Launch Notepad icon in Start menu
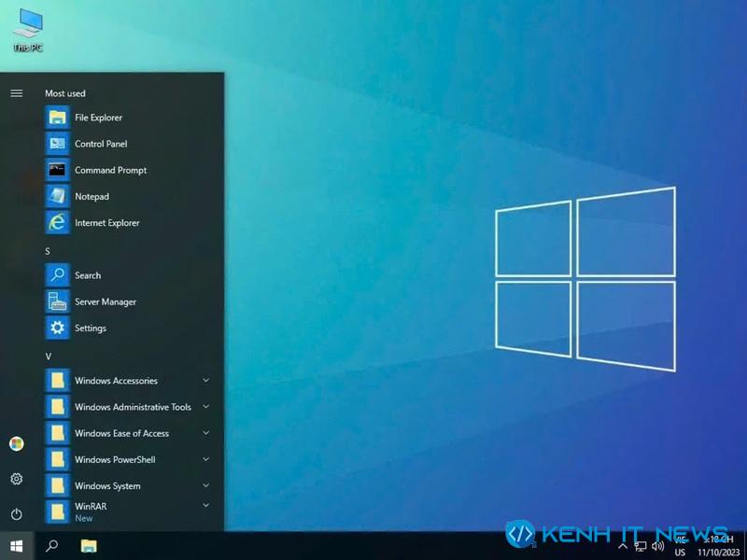747x560 pixels. 58,196
